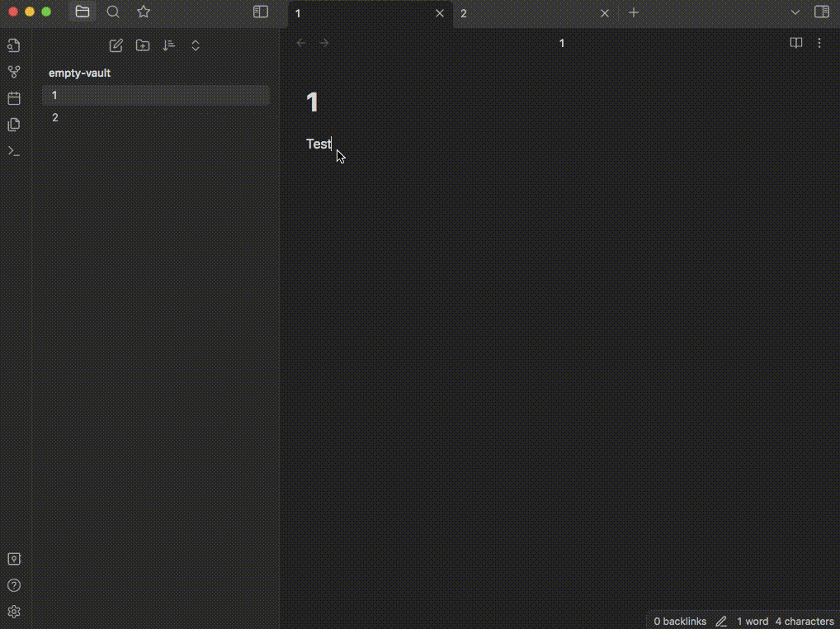The height and width of the screenshot is (629, 840).
Task: Navigate forward in note history
Action: (x=324, y=43)
